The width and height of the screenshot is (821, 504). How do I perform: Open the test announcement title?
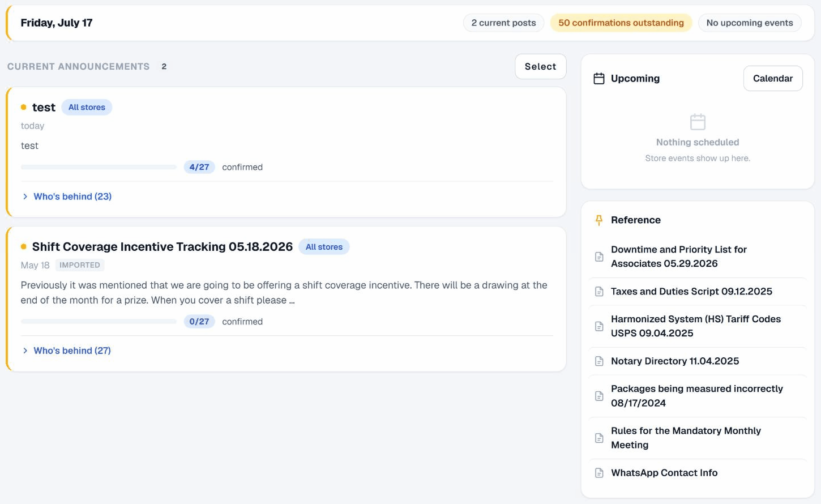click(x=44, y=107)
